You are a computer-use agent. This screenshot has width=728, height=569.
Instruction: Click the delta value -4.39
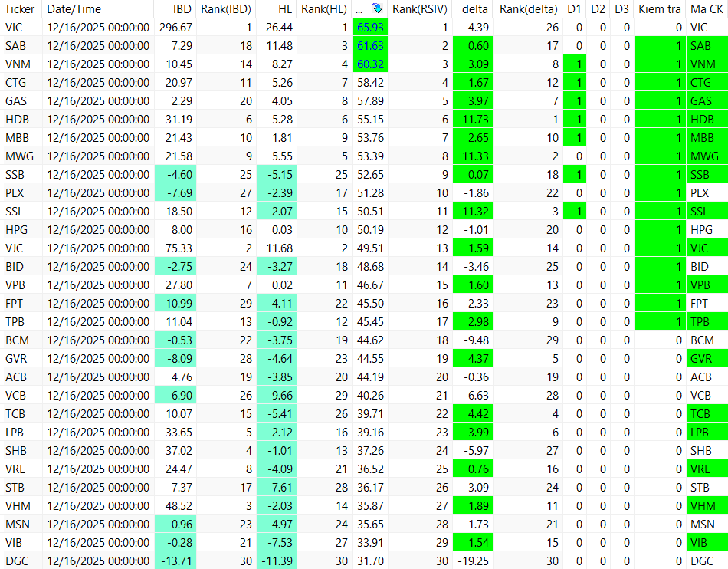tap(476, 28)
